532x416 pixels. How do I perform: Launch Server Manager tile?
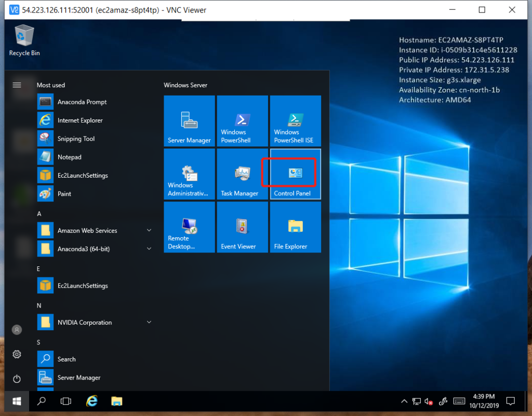pos(189,121)
